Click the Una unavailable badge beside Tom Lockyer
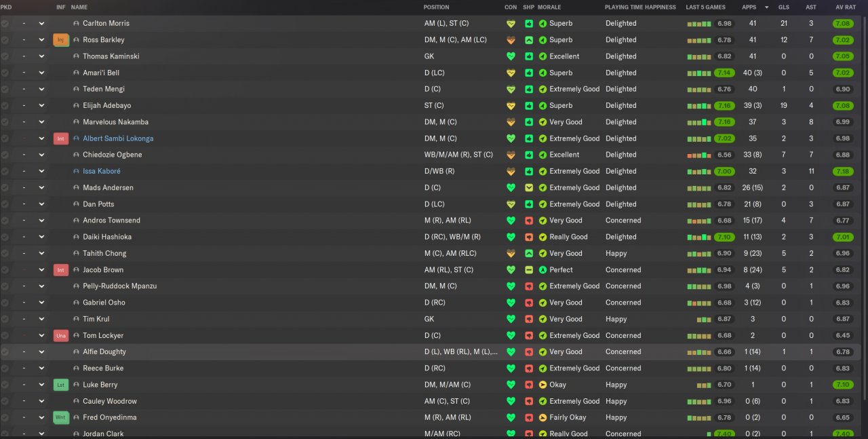 tap(60, 336)
